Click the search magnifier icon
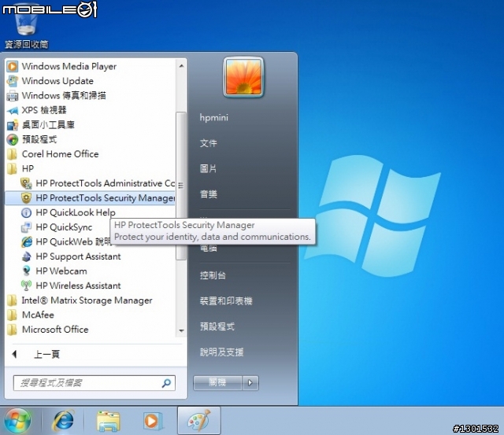The height and width of the screenshot is (435, 504). coord(166,383)
